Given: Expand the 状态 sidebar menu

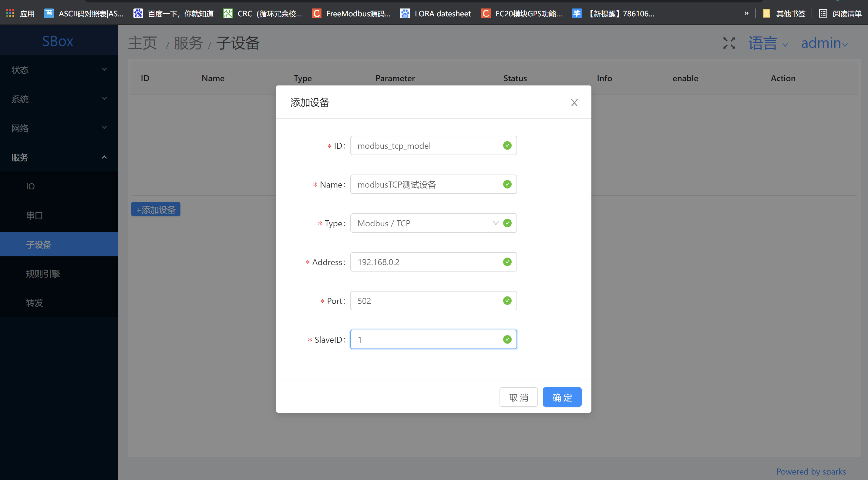Looking at the screenshot, I should click(x=59, y=70).
